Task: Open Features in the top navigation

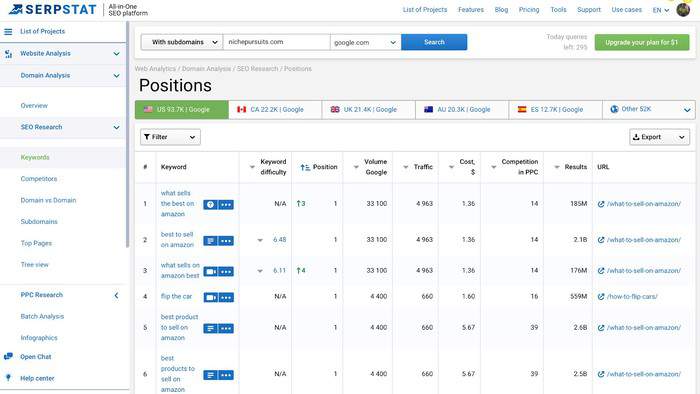Action: pyautogui.click(x=471, y=9)
